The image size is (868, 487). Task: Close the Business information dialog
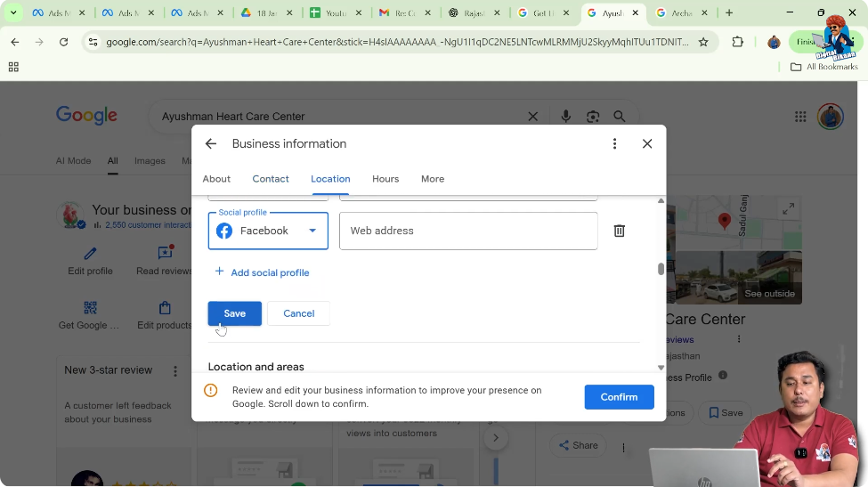(647, 144)
